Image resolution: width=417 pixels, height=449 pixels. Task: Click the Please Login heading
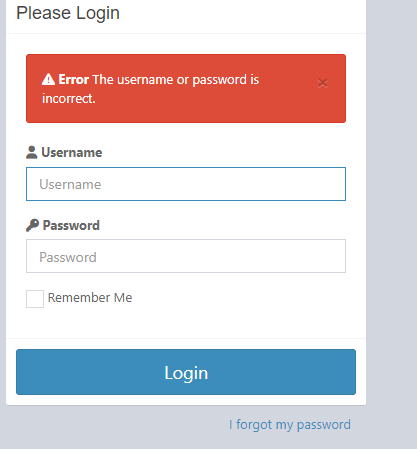coord(68,13)
